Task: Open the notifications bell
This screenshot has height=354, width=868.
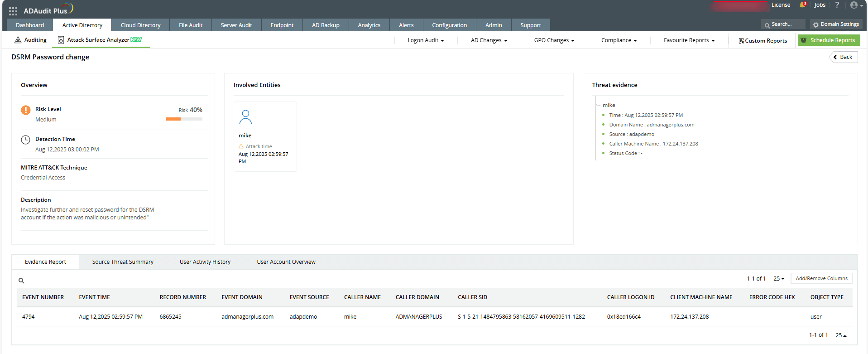Action: (803, 5)
